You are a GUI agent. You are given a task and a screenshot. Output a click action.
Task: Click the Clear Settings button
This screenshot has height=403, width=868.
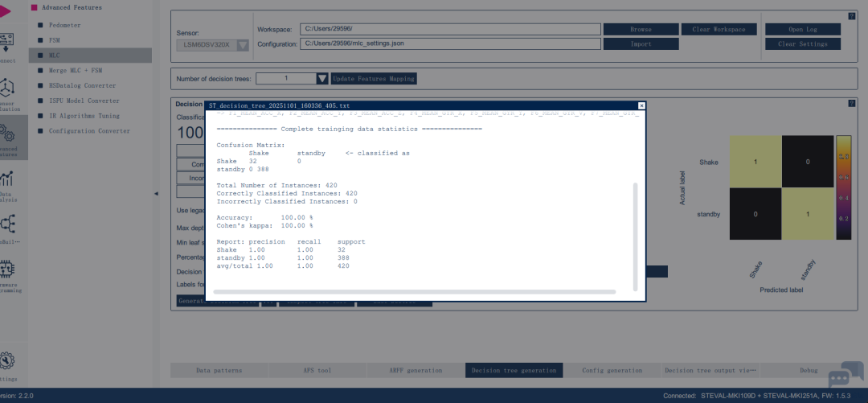(x=803, y=43)
